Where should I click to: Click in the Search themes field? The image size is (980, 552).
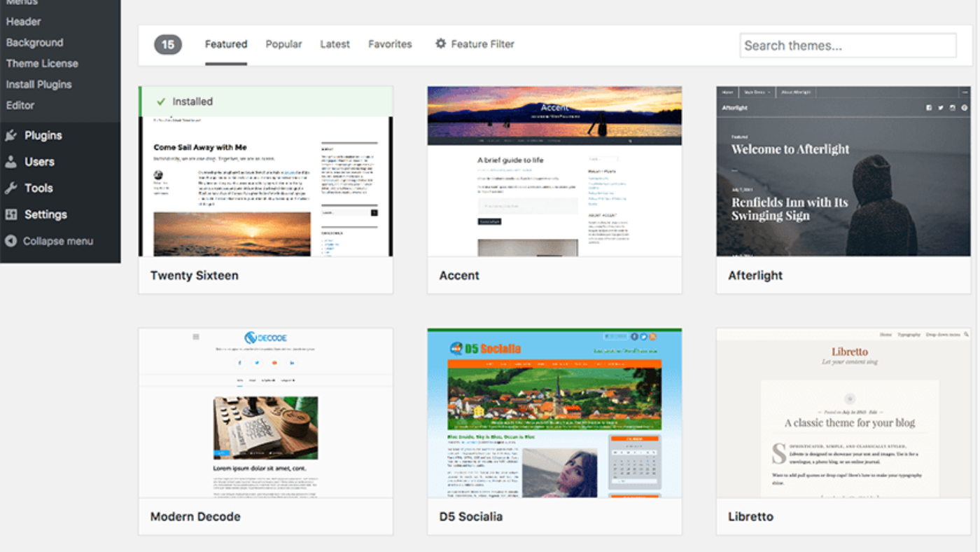coord(848,46)
